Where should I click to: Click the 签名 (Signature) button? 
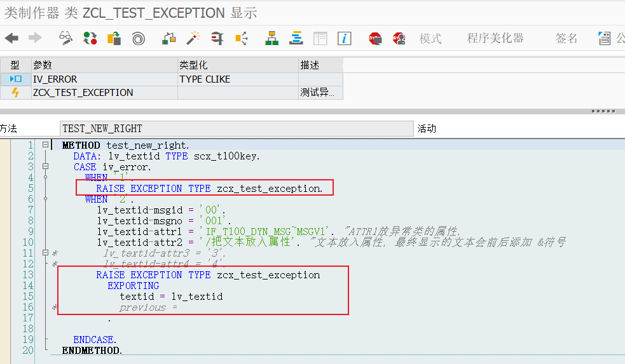[566, 38]
